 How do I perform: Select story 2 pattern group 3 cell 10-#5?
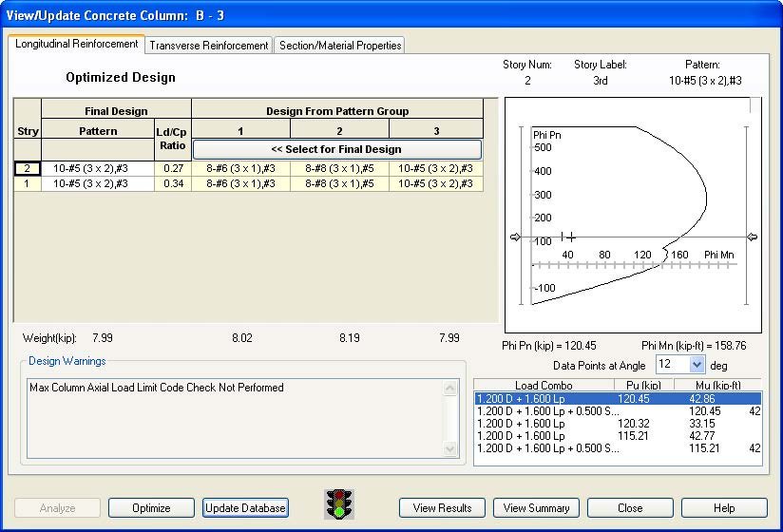click(x=436, y=169)
